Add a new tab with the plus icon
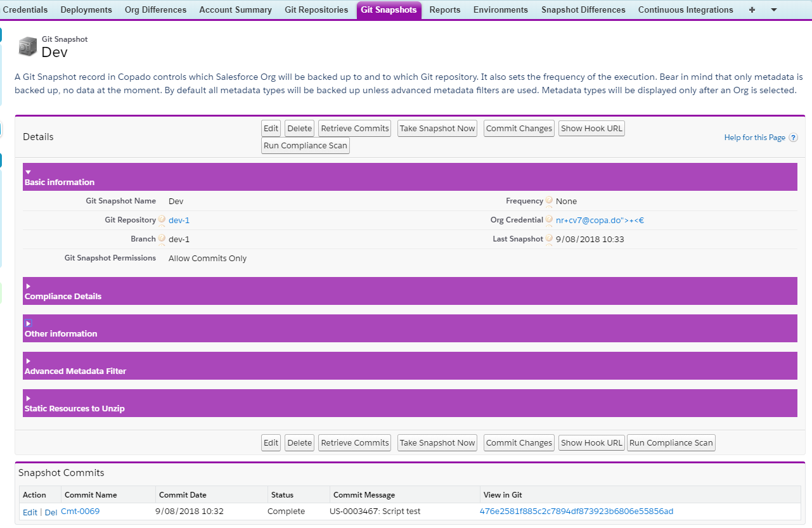812x528 pixels. pos(752,10)
